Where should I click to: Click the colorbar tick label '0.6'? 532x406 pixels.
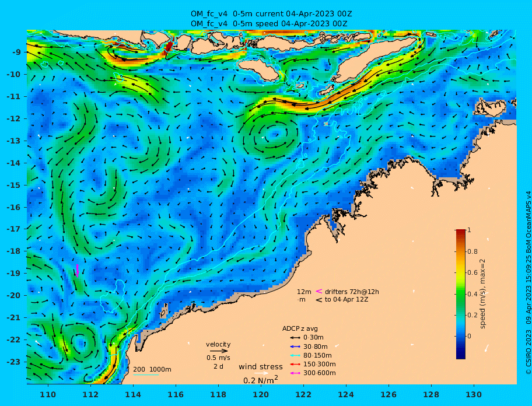(x=473, y=272)
